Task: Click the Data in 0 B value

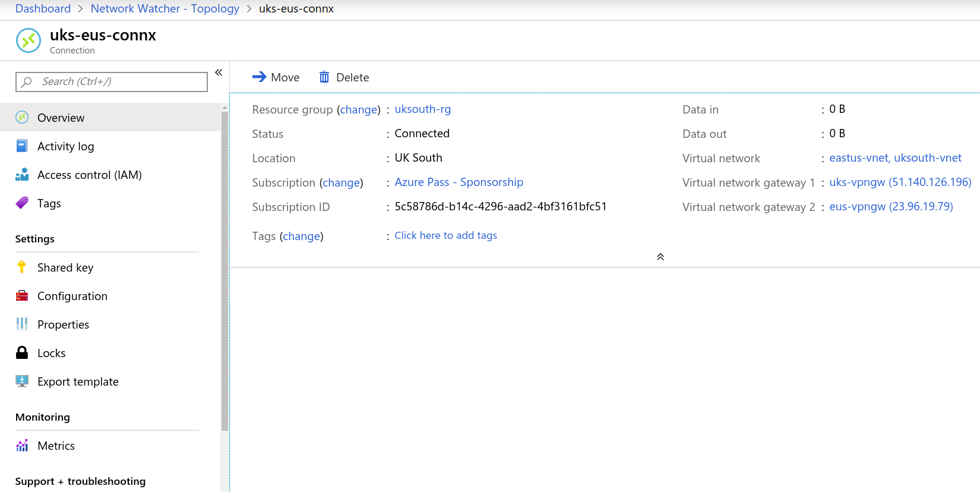Action: pyautogui.click(x=837, y=109)
